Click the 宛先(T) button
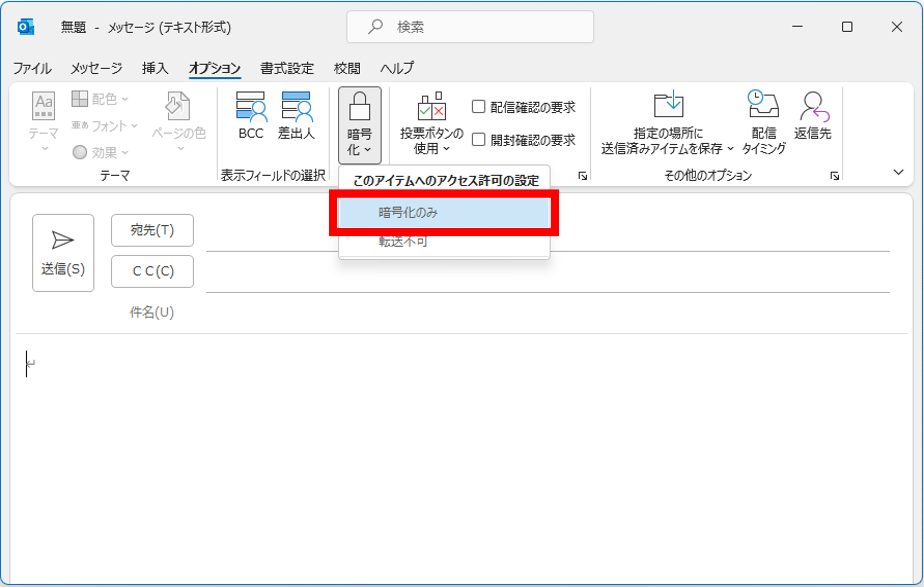 [152, 230]
